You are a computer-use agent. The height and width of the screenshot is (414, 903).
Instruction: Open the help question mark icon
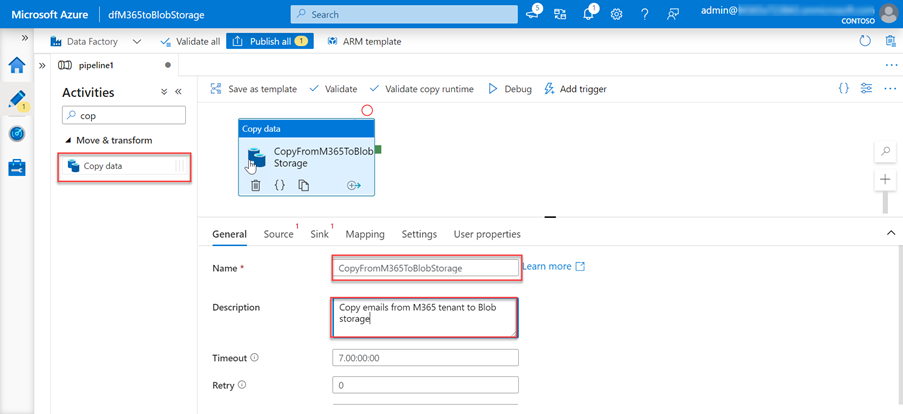coord(645,14)
